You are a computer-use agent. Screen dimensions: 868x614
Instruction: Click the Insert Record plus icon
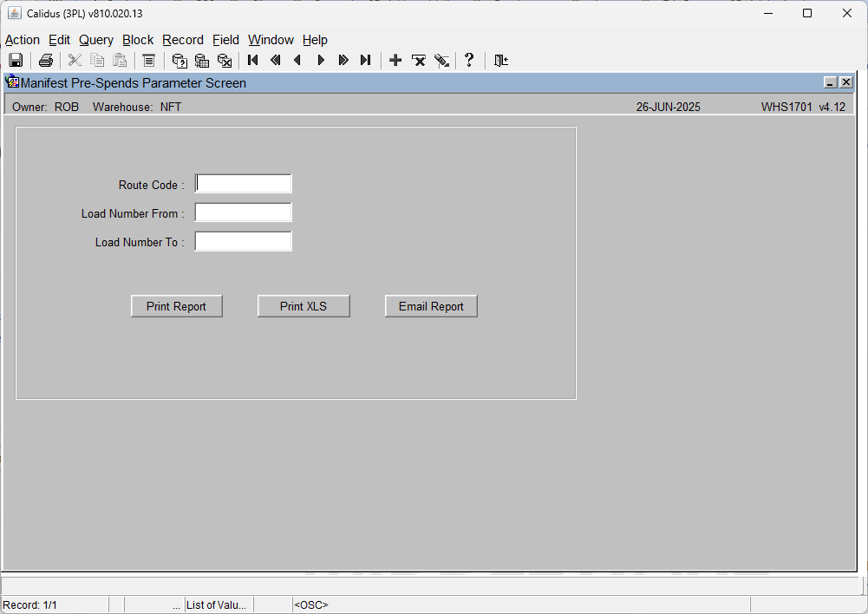pos(395,60)
